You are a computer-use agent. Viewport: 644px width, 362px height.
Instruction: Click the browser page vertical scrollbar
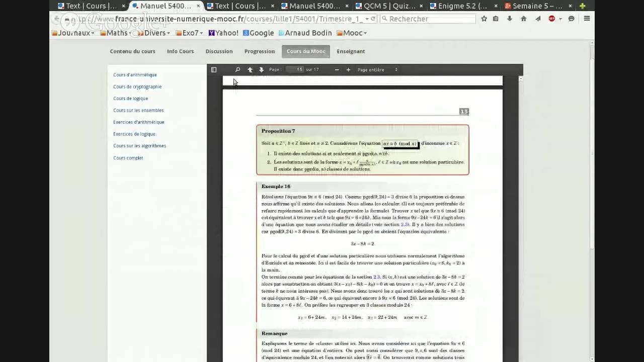pos(591,151)
